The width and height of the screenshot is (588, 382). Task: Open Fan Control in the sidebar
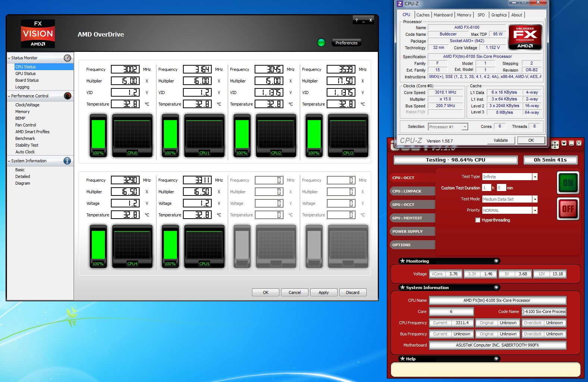[x=26, y=125]
